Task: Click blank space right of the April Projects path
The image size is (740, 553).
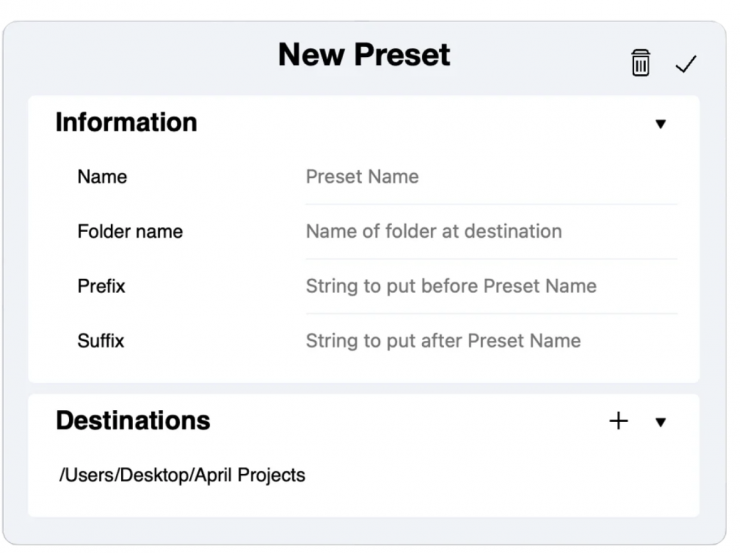Action: click(500, 475)
